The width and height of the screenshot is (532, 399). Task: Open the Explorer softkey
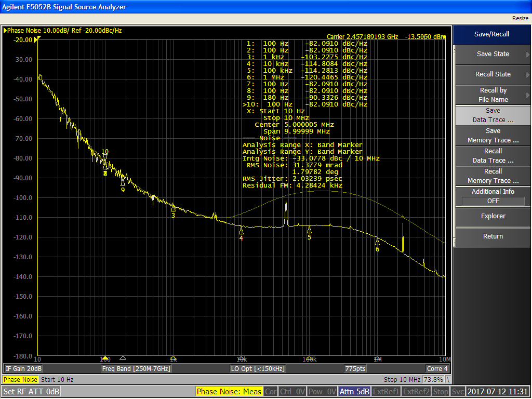click(493, 217)
